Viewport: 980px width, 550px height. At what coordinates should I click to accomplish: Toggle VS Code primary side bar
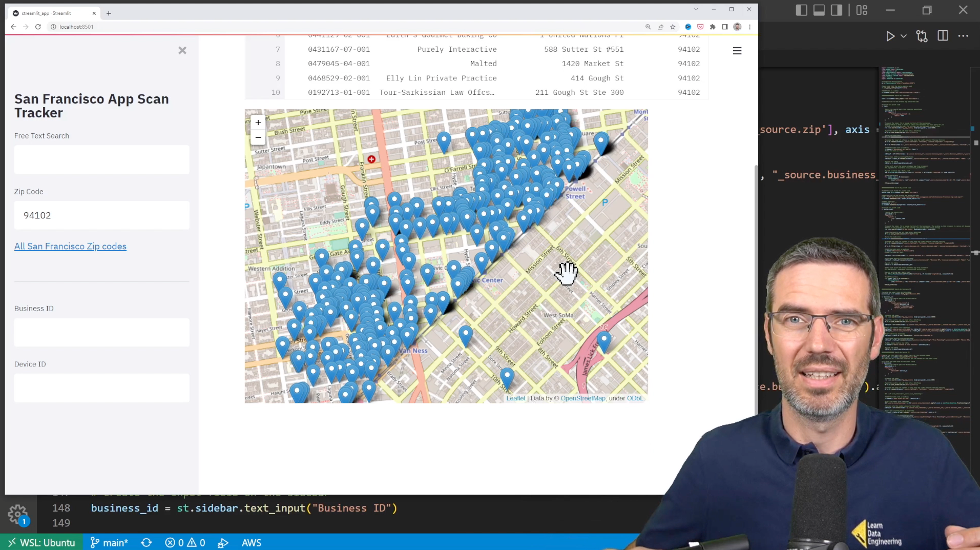[802, 10]
